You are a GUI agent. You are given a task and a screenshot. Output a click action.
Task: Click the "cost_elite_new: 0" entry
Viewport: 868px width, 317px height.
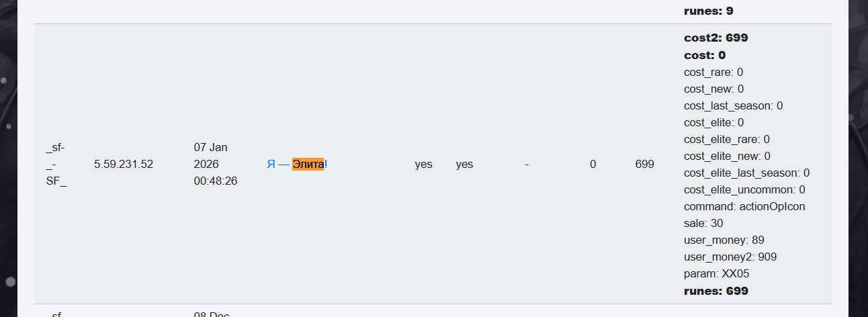tap(727, 156)
